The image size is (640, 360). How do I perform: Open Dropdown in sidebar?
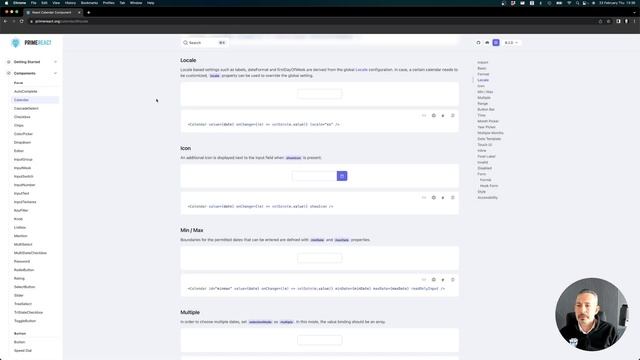(x=22, y=142)
